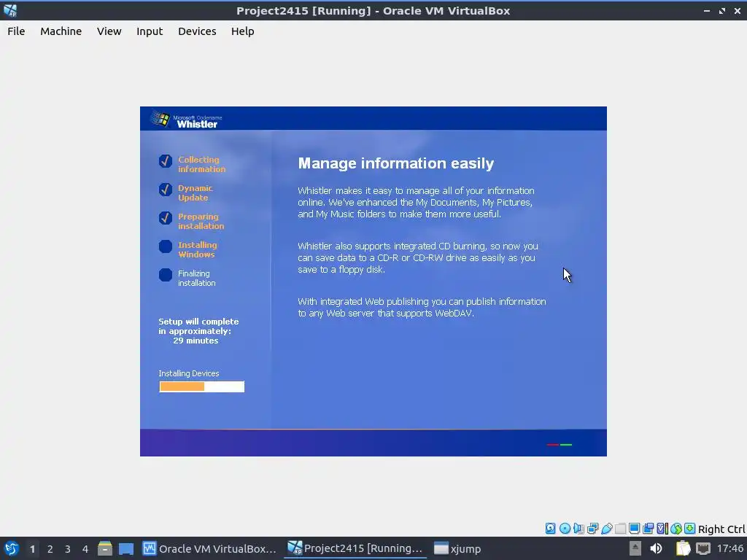The width and height of the screenshot is (747, 560).
Task: Open the Lubuntu start menu bird icon
Action: click(x=12, y=548)
